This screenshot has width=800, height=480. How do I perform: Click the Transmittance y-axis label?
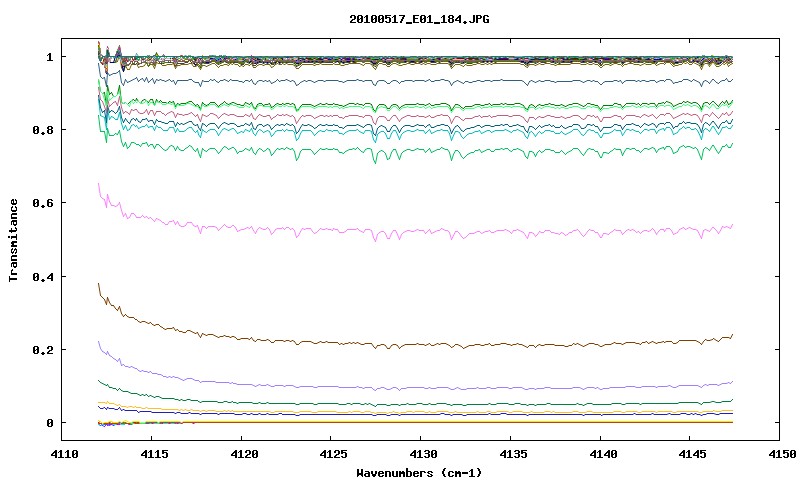point(13,240)
